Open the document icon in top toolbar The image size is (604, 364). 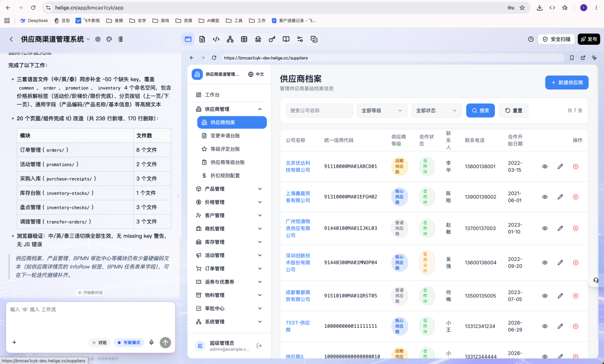[202, 39]
